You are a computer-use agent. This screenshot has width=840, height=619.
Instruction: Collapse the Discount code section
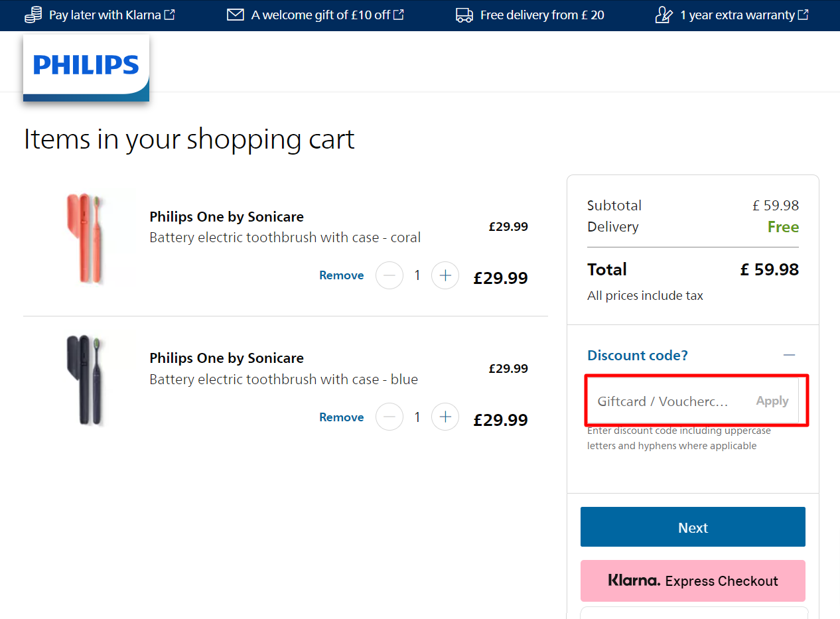coord(789,356)
